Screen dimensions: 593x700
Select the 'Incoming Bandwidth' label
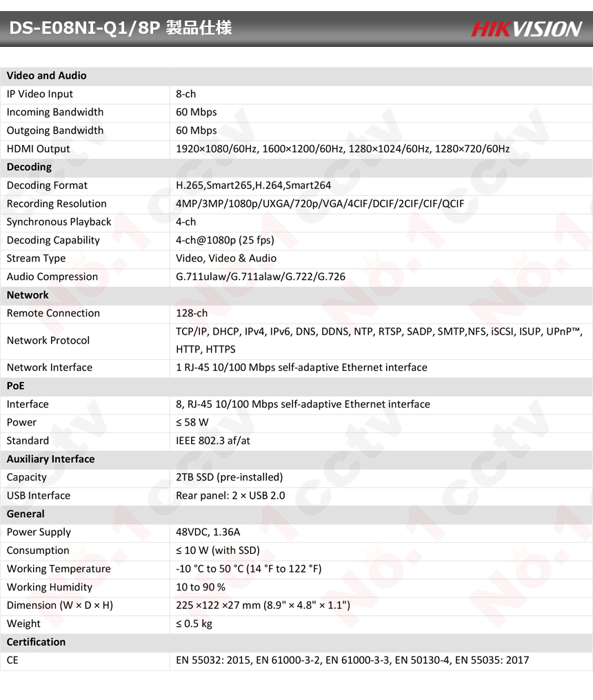pyautogui.click(x=55, y=112)
